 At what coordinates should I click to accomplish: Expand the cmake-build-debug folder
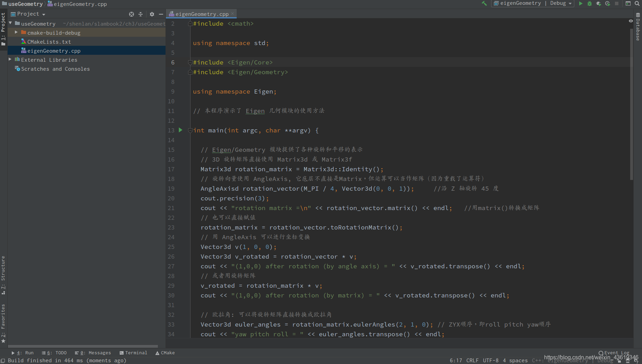click(16, 32)
